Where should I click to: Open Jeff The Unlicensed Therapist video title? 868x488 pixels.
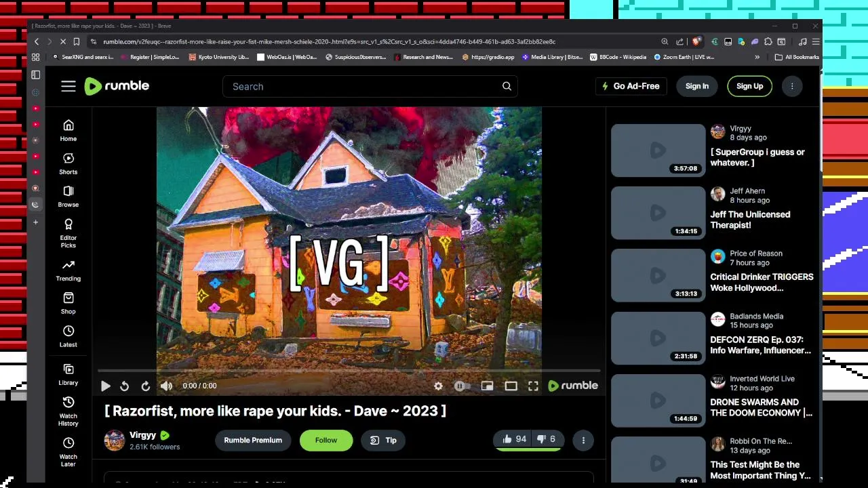pos(750,220)
